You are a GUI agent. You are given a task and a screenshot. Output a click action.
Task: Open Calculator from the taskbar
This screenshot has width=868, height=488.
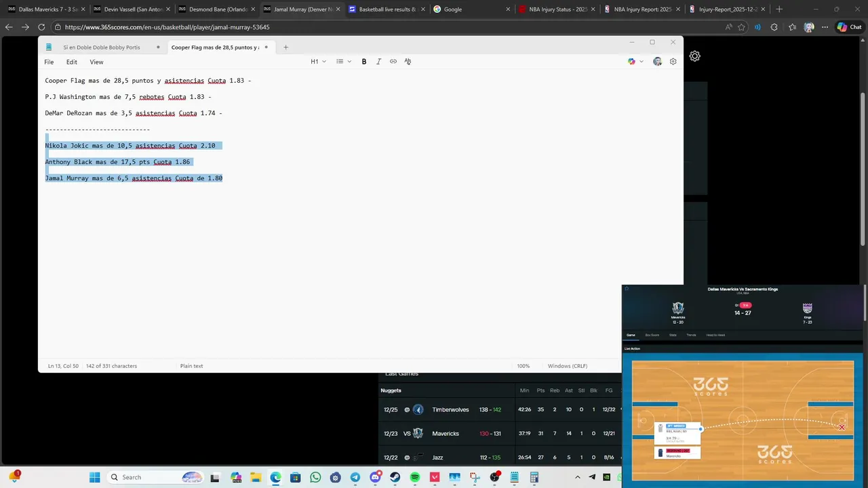(x=534, y=477)
